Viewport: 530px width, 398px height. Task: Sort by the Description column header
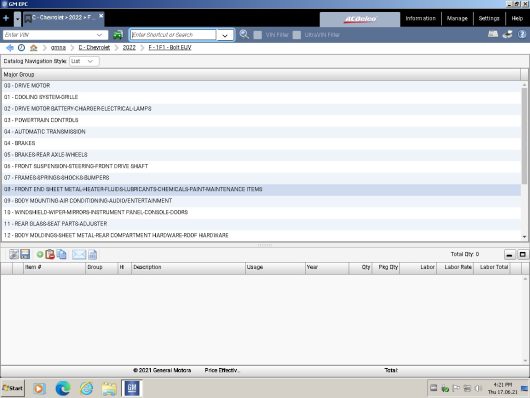click(x=188, y=267)
